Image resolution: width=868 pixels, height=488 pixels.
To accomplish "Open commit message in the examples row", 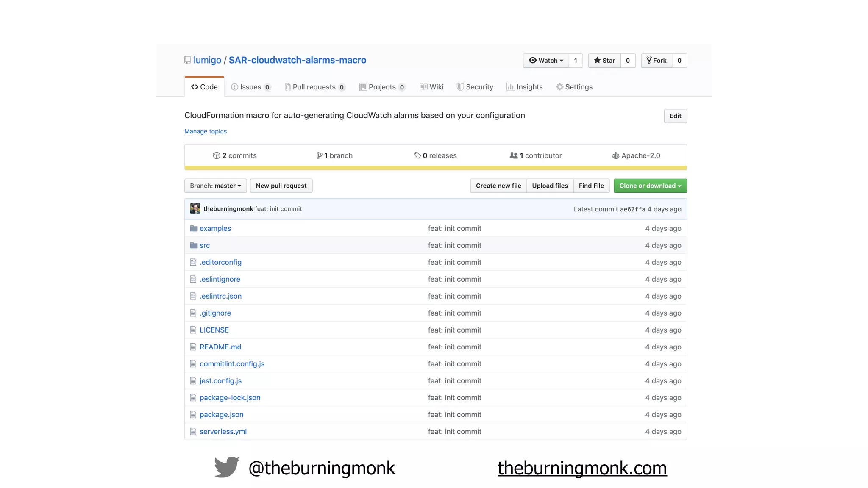I will [454, 228].
